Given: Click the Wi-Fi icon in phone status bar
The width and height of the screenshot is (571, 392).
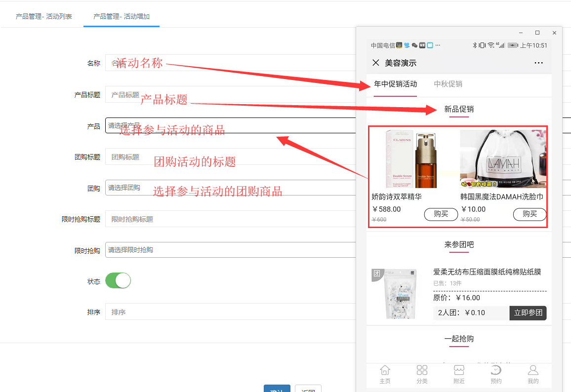Looking at the screenshot, I should tap(491, 45).
